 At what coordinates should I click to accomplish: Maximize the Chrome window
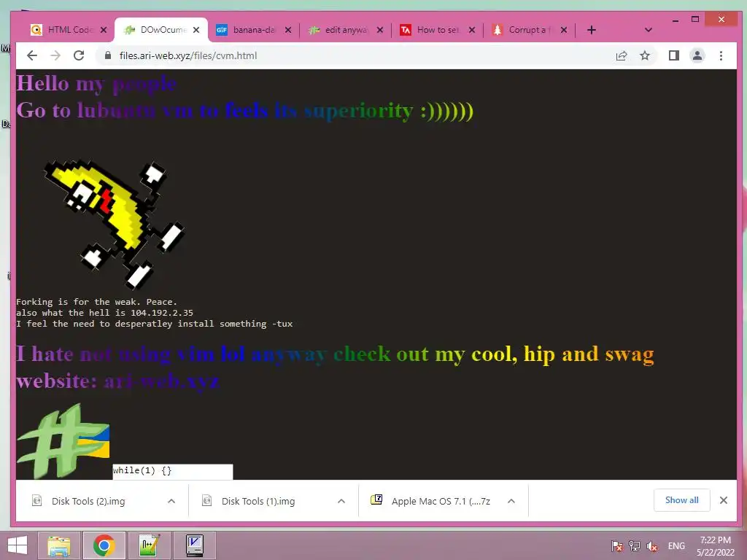[695, 20]
